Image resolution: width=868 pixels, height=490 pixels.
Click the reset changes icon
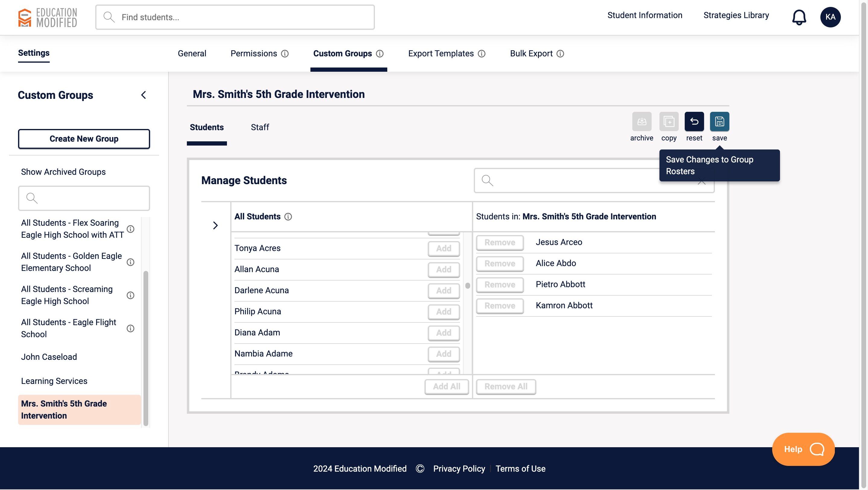pos(694,121)
